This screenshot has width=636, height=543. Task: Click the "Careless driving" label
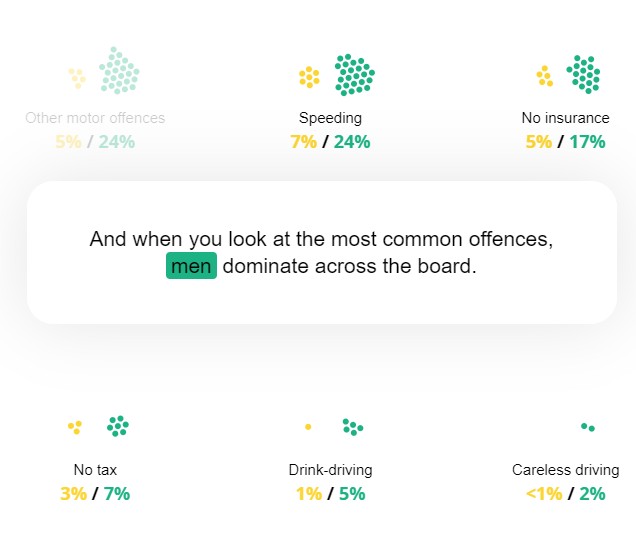[x=565, y=470]
